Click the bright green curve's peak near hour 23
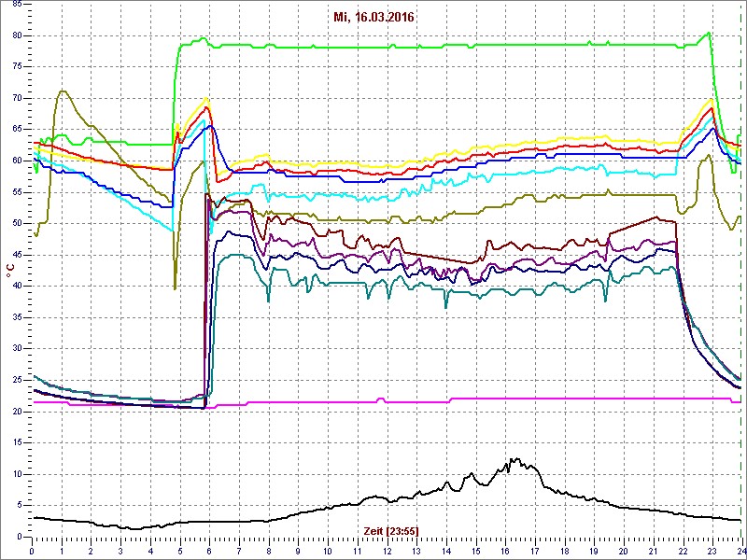This screenshot has width=747, height=560. 710,33
